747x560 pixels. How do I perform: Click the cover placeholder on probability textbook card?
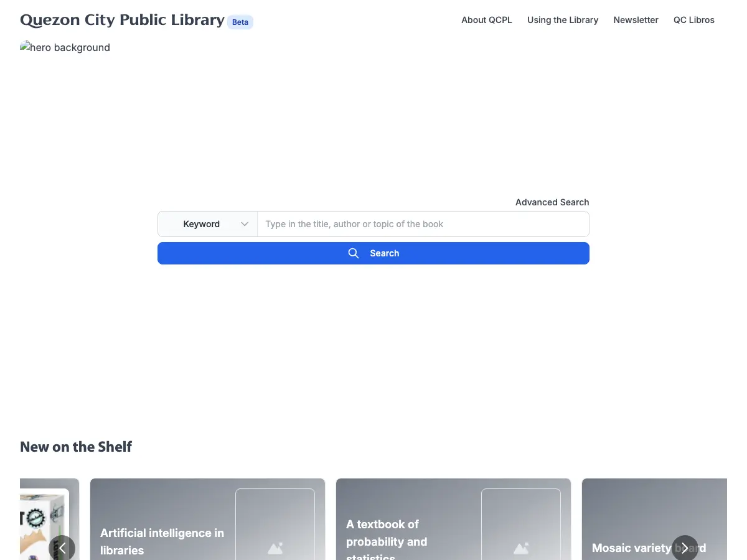[521, 525]
